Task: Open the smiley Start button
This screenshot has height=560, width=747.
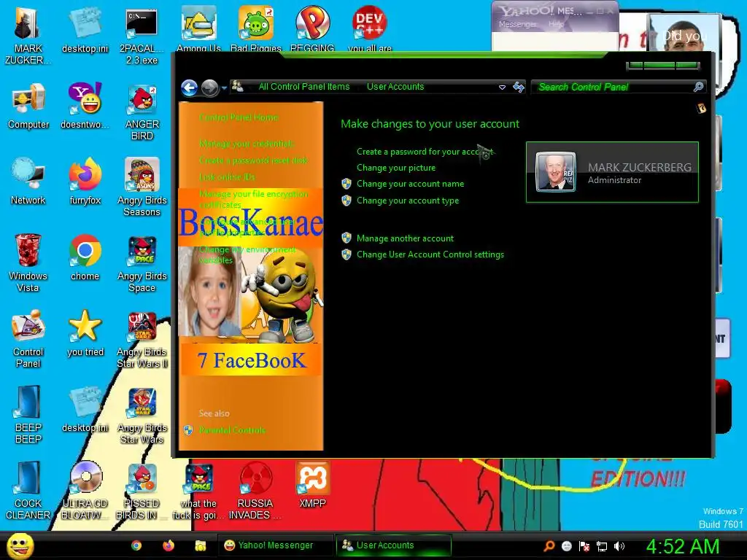Action: 20,545
